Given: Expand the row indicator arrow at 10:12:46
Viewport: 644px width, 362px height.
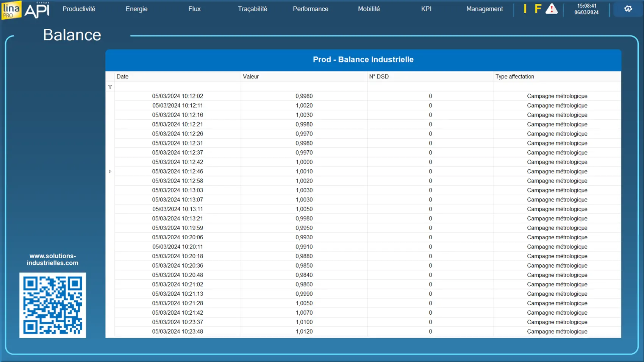Looking at the screenshot, I should (110, 172).
